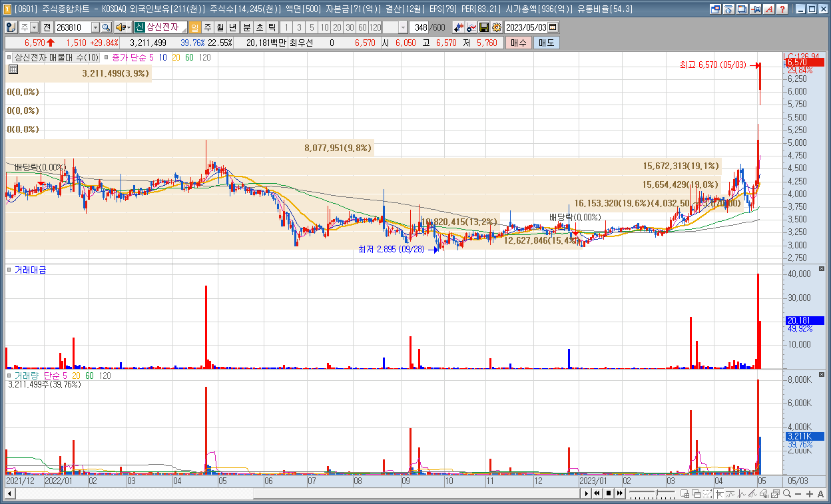Click the dotted trend selection icon in bottom toolbar
831x504 pixels.
pyautogui.click(x=707, y=493)
